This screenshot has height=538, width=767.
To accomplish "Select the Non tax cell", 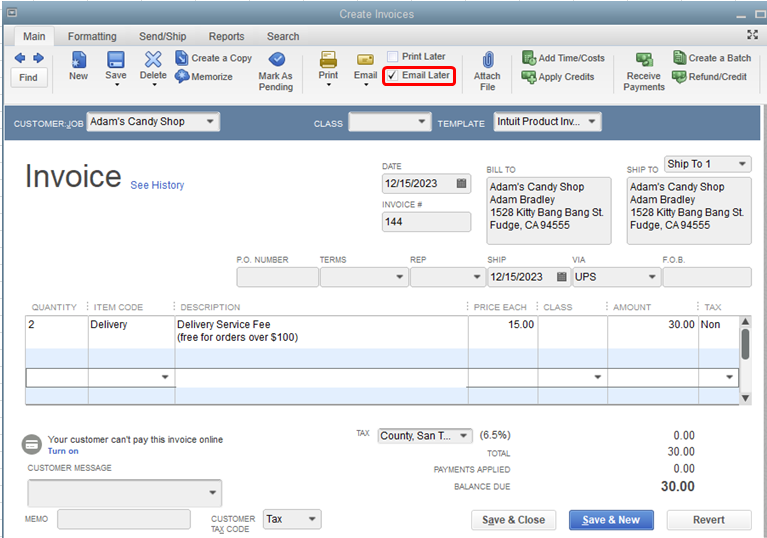I will [718, 332].
